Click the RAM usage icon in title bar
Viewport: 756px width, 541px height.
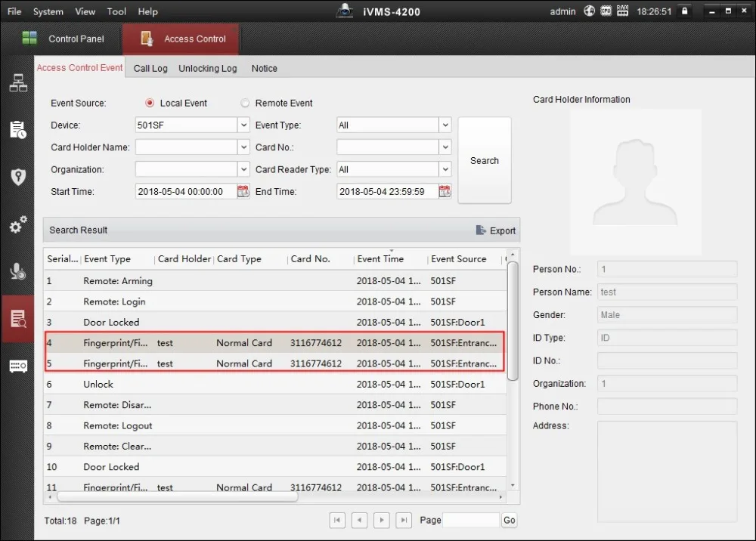pyautogui.click(x=622, y=11)
